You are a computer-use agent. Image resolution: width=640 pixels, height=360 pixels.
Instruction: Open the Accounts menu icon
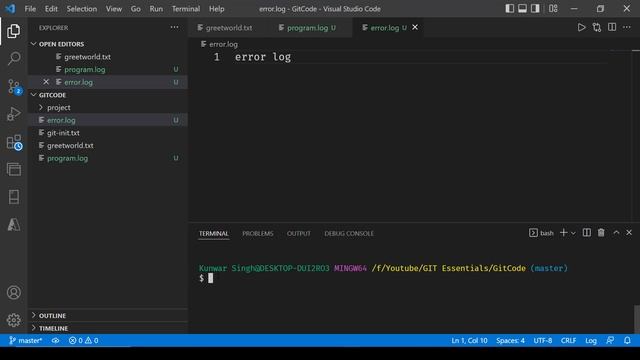[x=13, y=292]
